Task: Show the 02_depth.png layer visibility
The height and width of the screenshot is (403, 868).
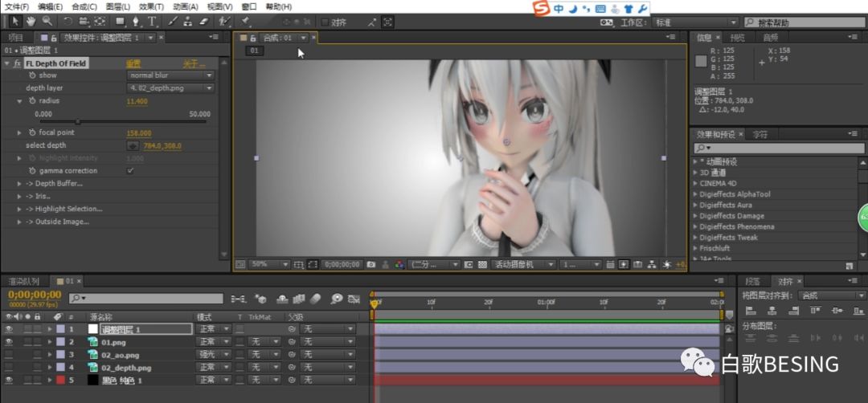Action: (8, 368)
